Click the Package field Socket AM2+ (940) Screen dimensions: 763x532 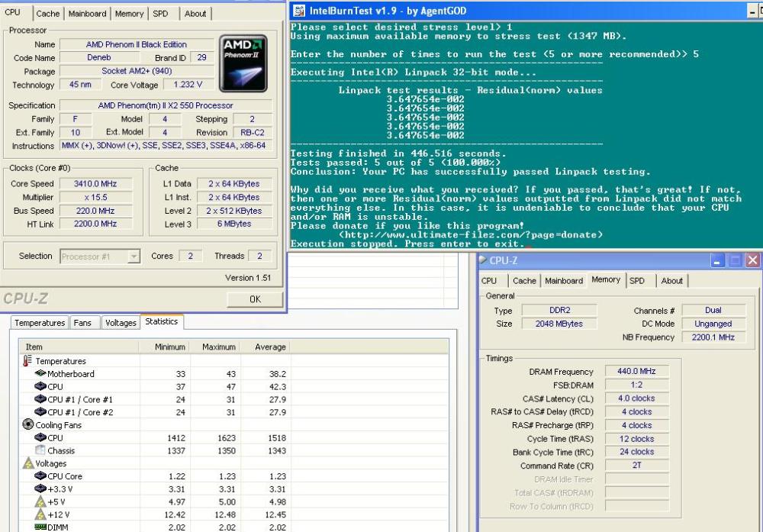coord(137,71)
